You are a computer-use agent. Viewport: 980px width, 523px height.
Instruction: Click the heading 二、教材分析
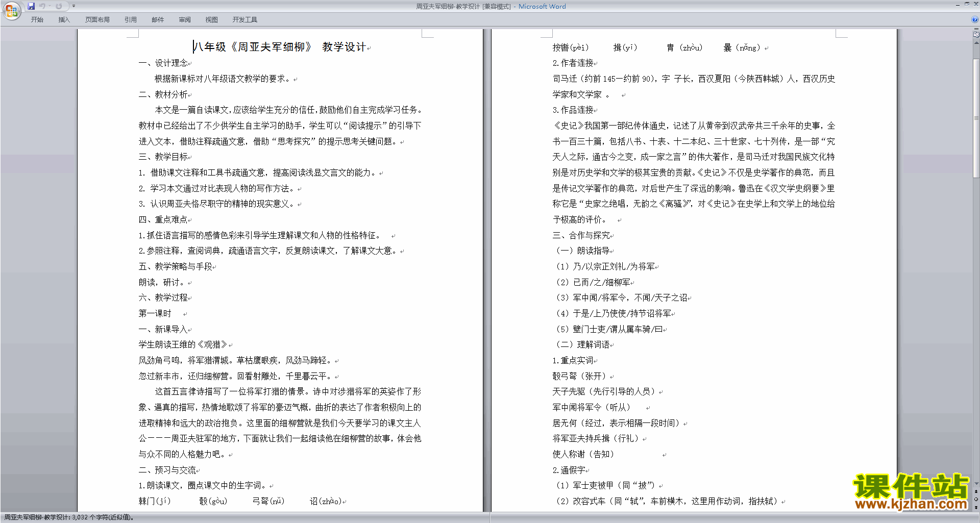point(163,94)
